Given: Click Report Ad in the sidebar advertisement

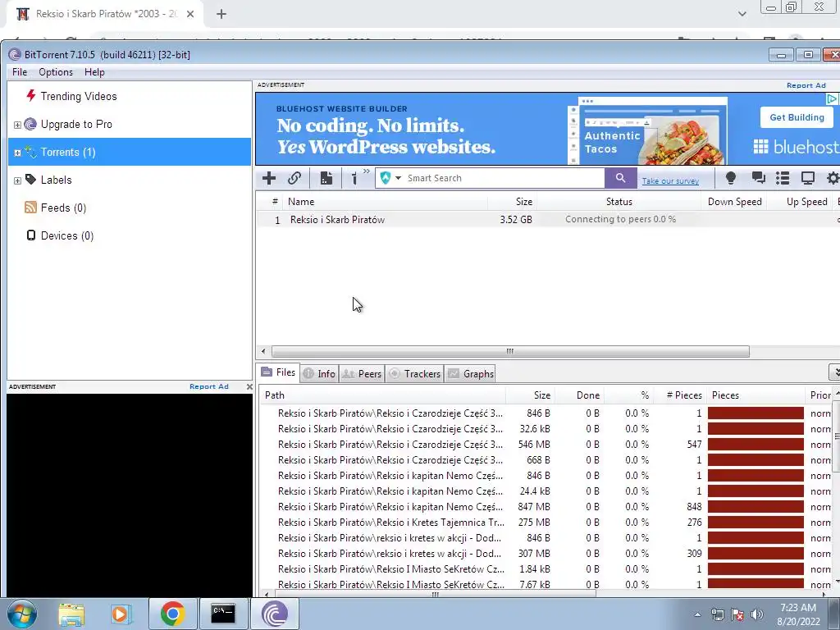Looking at the screenshot, I should [209, 386].
